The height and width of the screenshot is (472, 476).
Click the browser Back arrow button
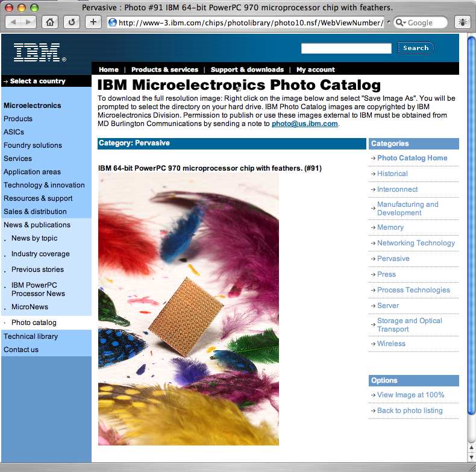click(13, 22)
